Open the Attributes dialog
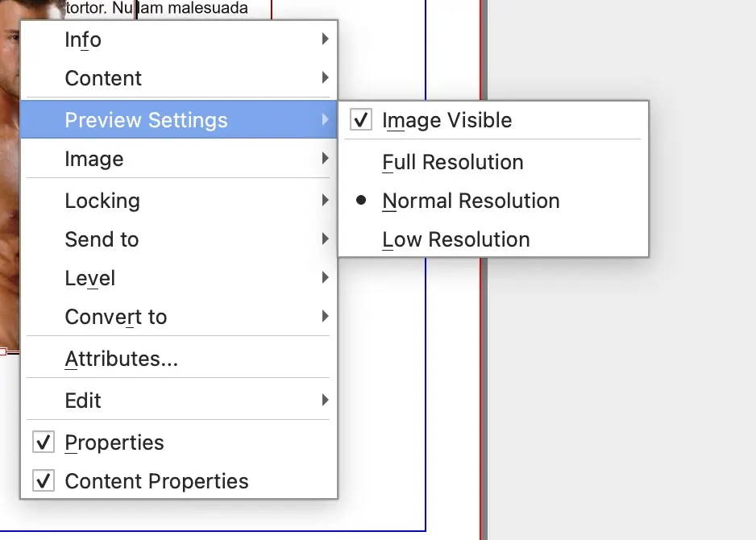This screenshot has height=540, width=756. [121, 359]
